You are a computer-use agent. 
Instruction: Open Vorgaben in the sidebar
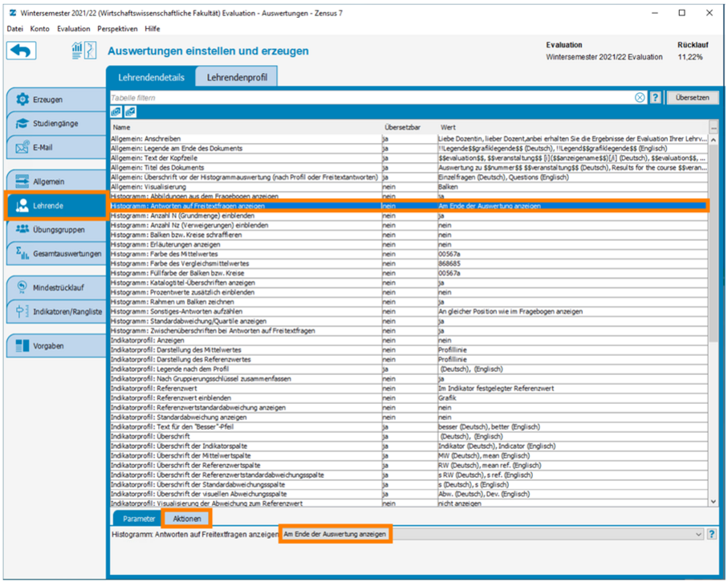click(56, 346)
